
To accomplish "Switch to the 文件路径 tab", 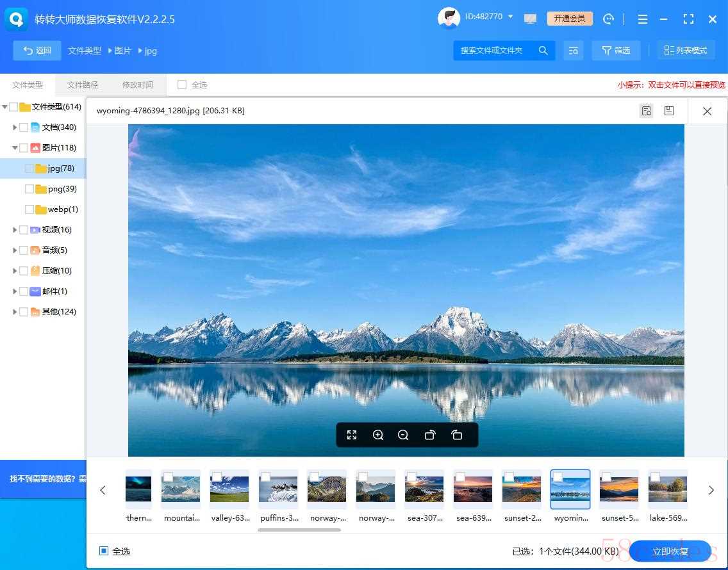I will pos(83,85).
